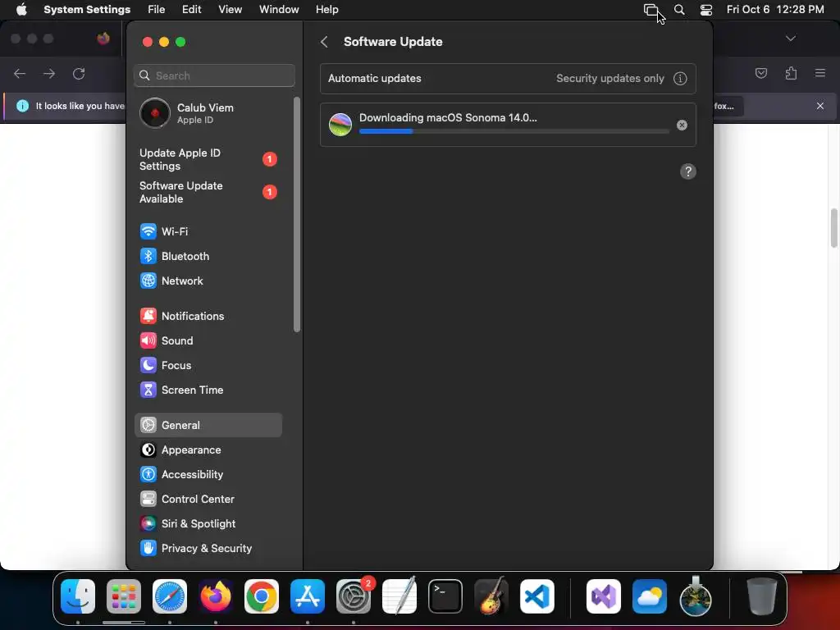Open Weather app from the Dock
The image size is (840, 630).
(x=650, y=596)
